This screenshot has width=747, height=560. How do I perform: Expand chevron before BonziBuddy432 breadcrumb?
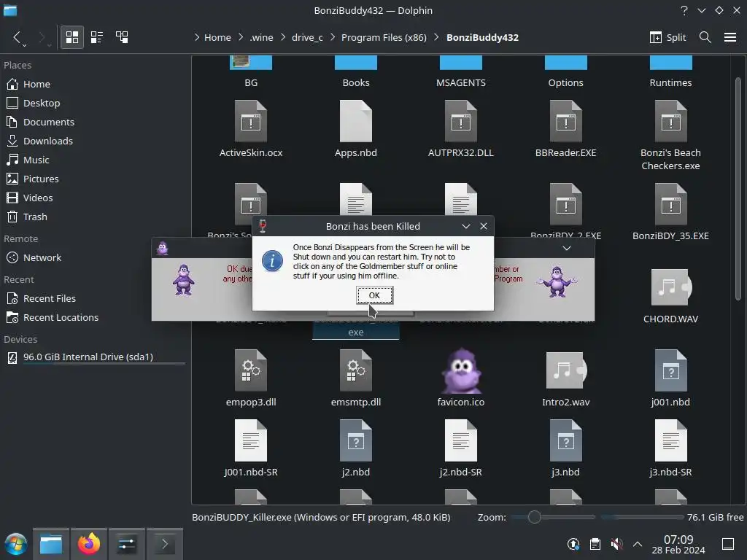coord(436,37)
